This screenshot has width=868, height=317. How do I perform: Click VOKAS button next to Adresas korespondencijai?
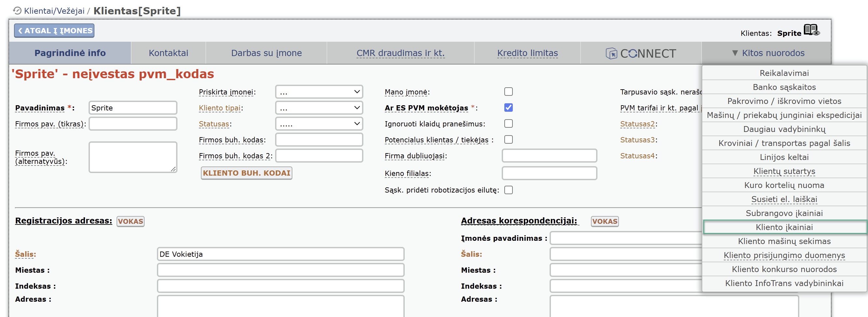605,221
